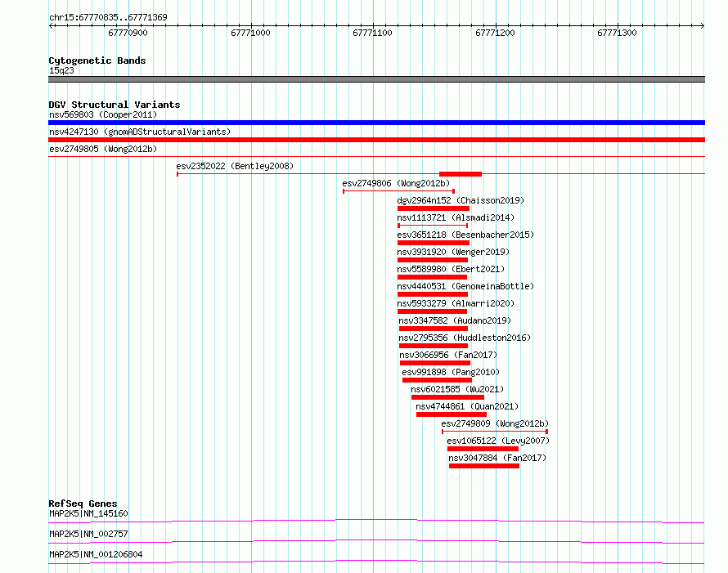Open nsv2795356 (Huddleston2016) label

point(465,338)
